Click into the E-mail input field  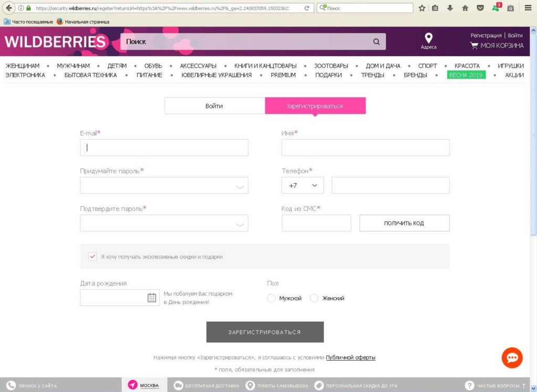click(x=164, y=148)
